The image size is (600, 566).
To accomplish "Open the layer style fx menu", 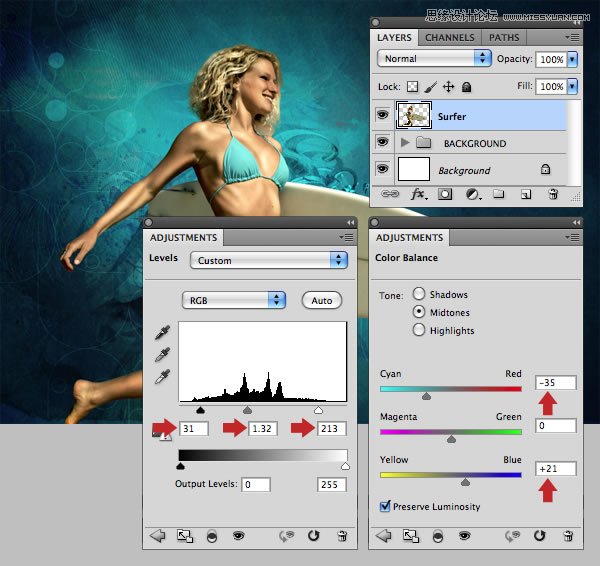I will point(419,194).
